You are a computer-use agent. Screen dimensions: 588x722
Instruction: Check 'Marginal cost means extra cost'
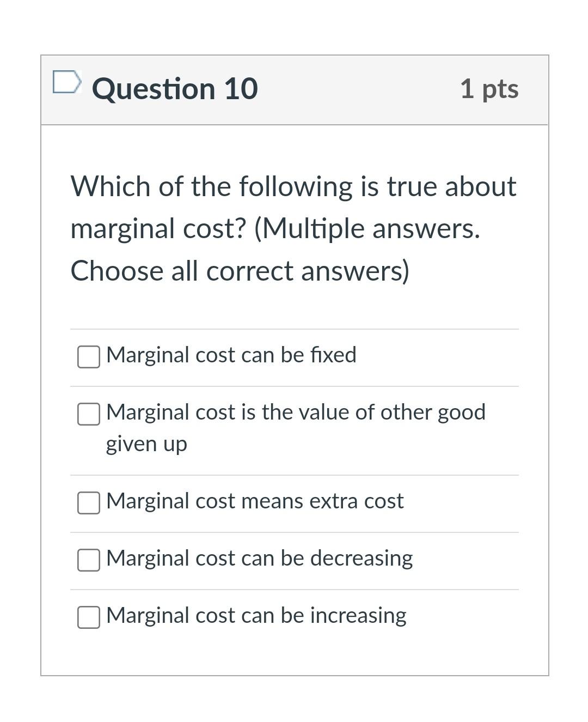coord(88,503)
